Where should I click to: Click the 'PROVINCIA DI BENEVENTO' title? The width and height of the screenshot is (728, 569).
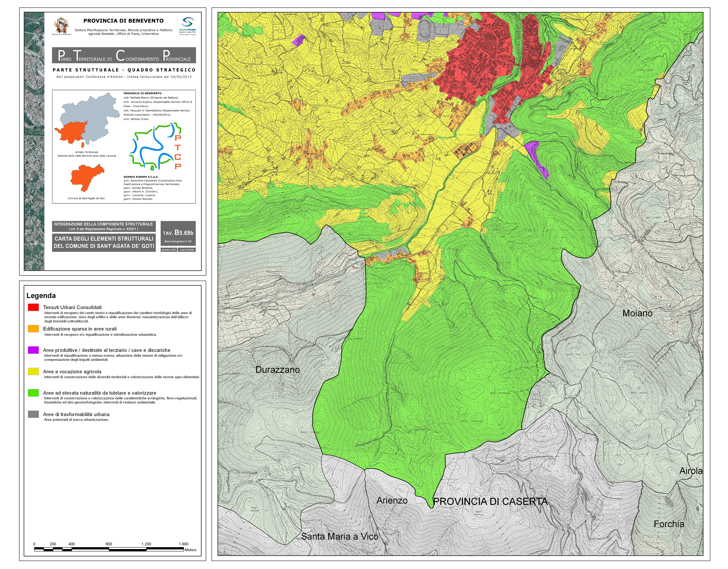tap(123, 21)
